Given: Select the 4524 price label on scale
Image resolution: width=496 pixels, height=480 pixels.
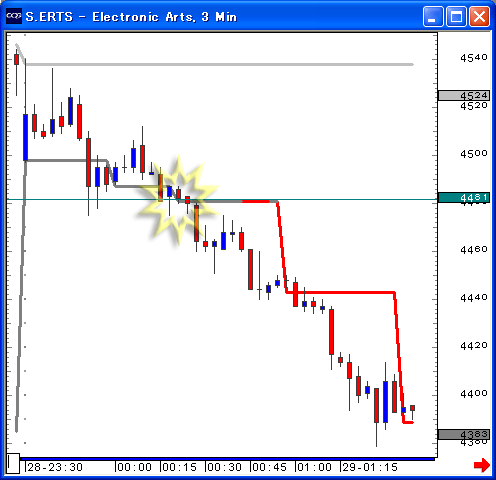Looking at the screenshot, I should click(x=464, y=95).
